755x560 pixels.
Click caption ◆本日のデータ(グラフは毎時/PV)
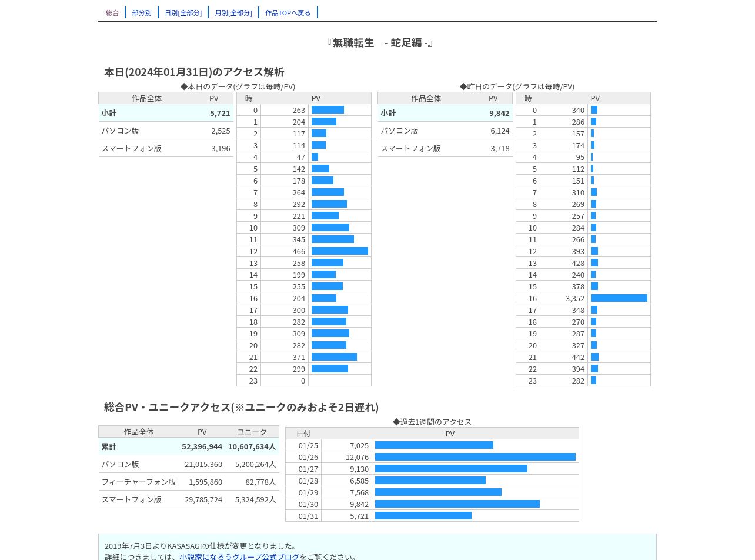pyautogui.click(x=238, y=86)
